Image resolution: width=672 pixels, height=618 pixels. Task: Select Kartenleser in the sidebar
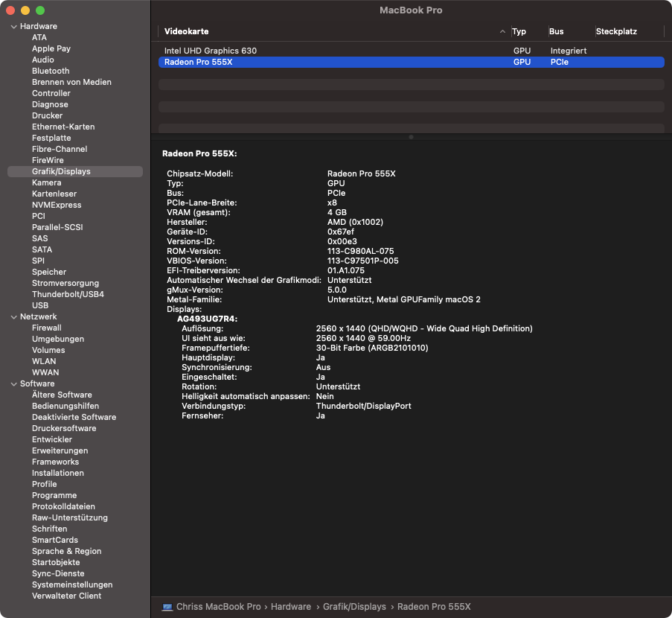point(54,194)
